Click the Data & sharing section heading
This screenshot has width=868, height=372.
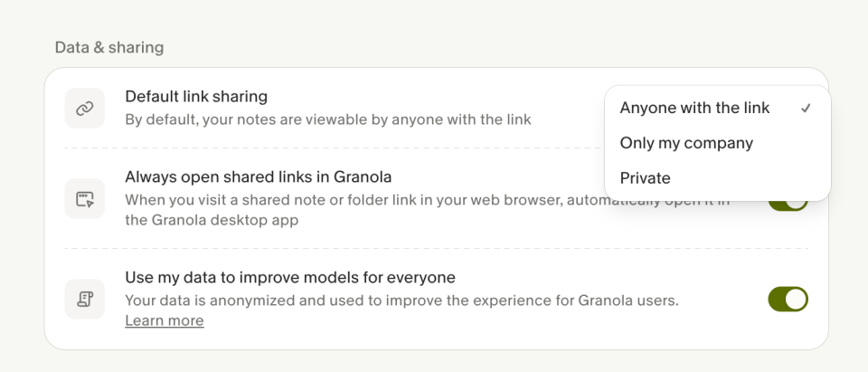coord(108,47)
